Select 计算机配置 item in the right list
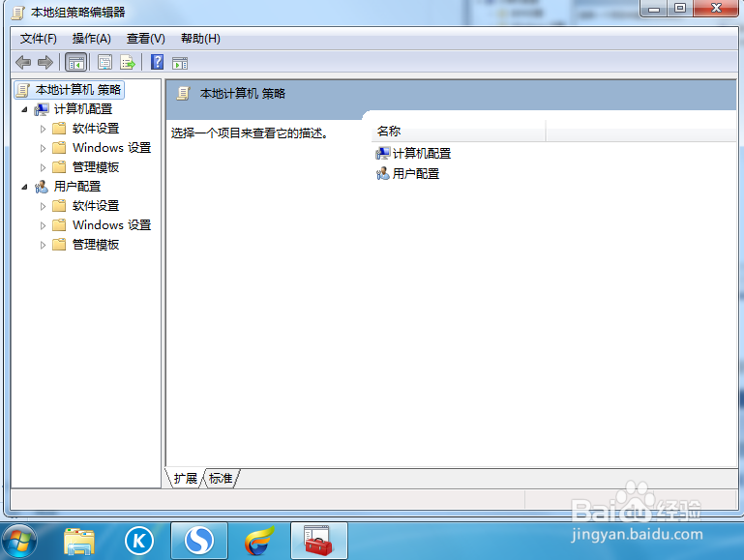The width and height of the screenshot is (744, 560). [x=413, y=153]
